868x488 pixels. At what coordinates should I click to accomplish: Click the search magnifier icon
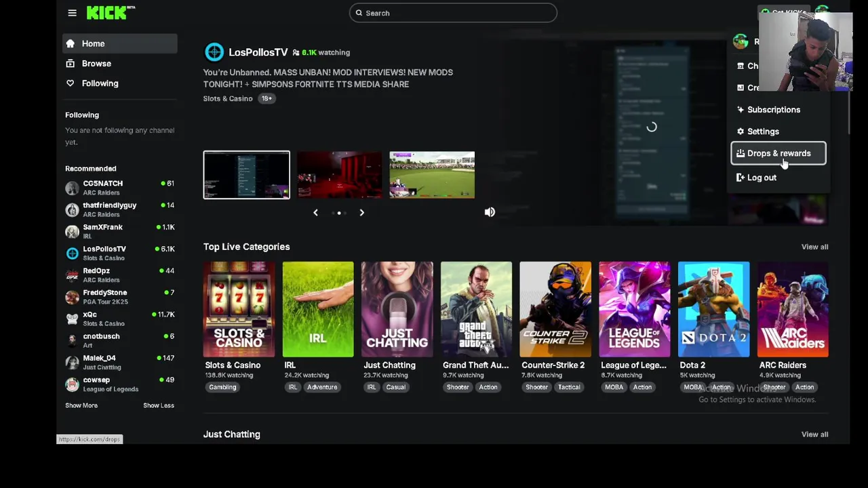[359, 13]
